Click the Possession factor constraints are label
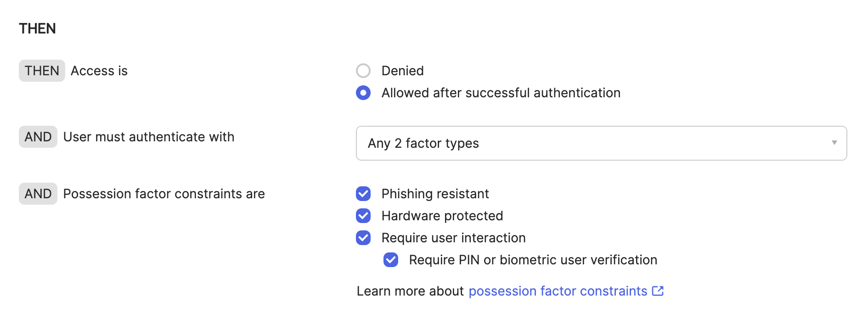Screen dimensions: 868x324 pos(164,194)
